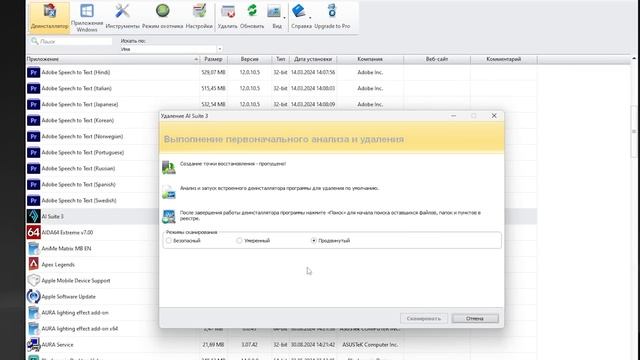
Task: Open the Инструменты toolbar icon
Action: point(122,16)
